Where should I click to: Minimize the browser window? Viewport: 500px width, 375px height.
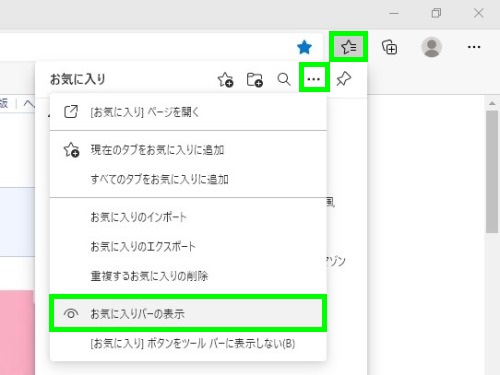click(x=394, y=13)
